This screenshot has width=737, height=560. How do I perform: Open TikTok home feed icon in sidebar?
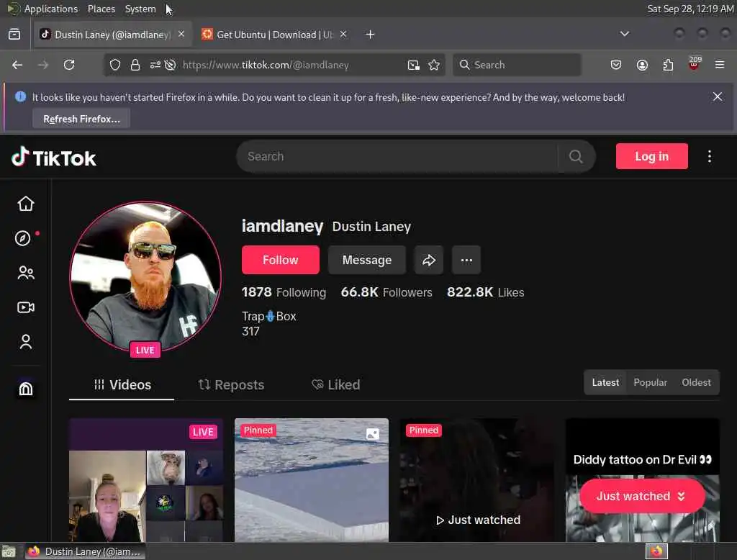tap(25, 204)
